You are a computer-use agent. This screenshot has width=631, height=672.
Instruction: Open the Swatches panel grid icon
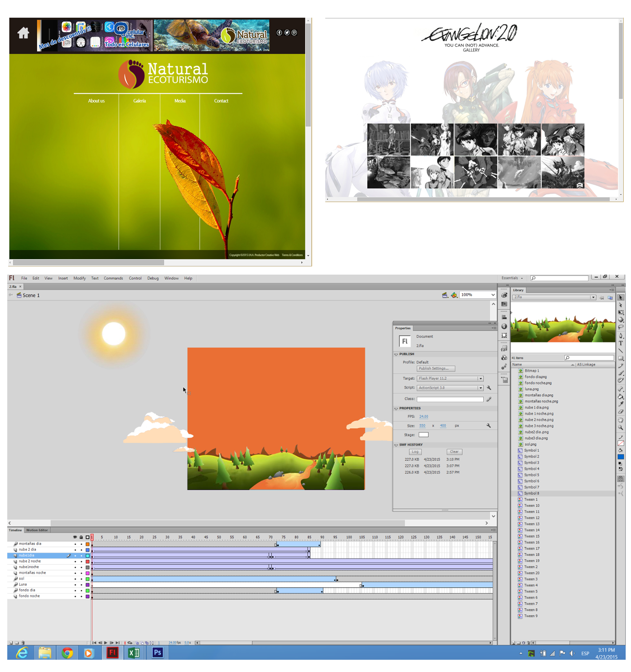click(x=504, y=304)
